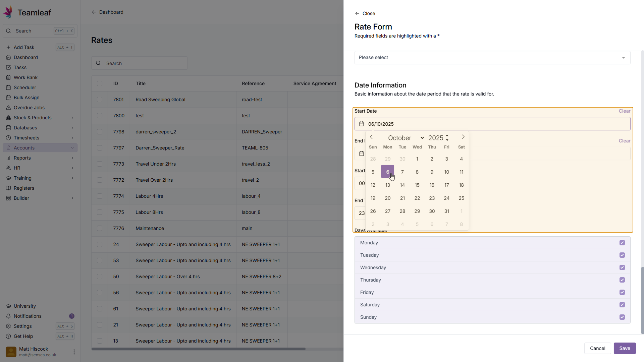Image resolution: width=644 pixels, height=362 pixels.
Task: Click the Overdue Jobs warning icon
Action: coord(8,108)
